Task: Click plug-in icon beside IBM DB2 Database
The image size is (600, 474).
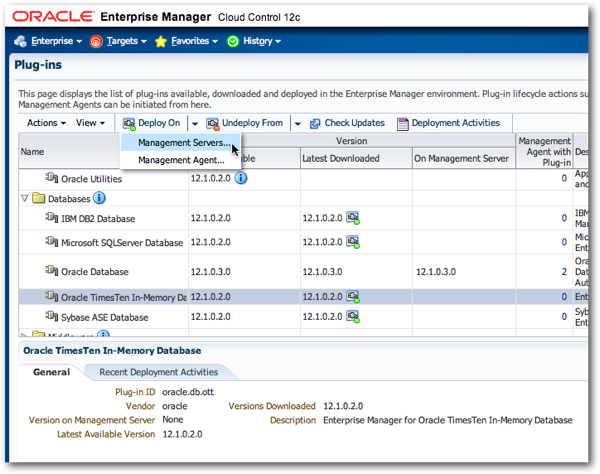Action: 52,217
